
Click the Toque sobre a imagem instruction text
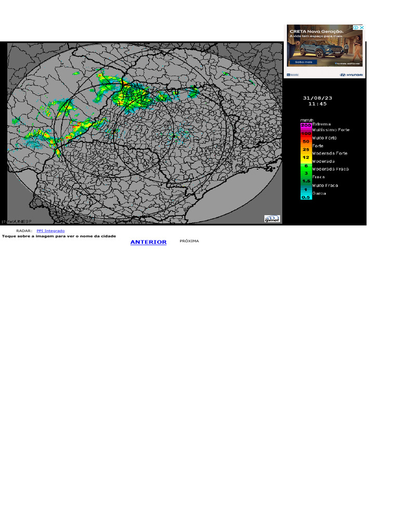tap(59, 236)
